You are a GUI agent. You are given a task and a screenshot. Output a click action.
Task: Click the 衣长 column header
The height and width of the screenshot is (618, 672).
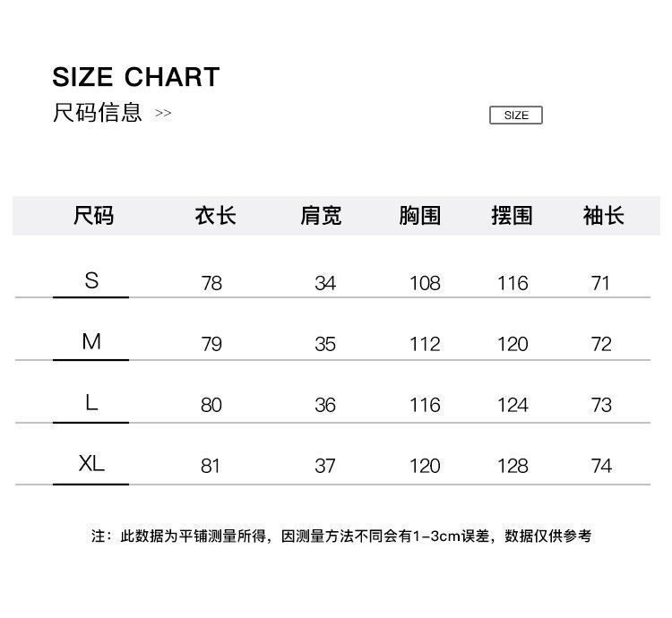(215, 216)
